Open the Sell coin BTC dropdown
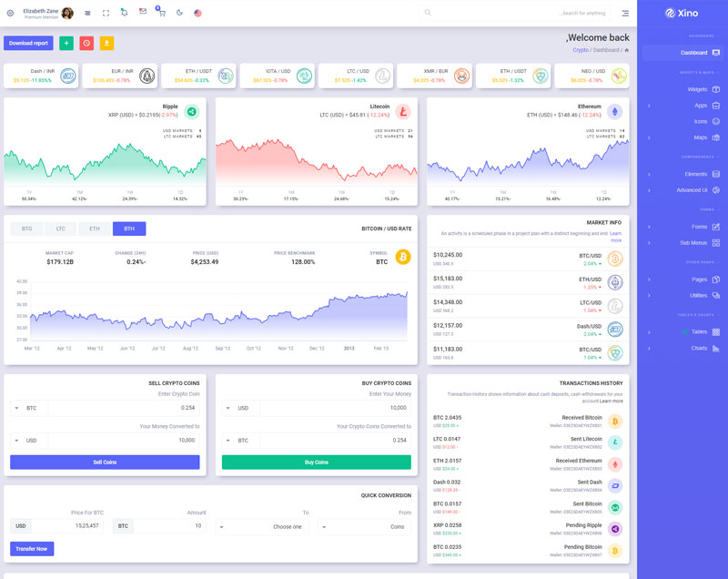Image resolution: width=728 pixels, height=579 pixels. point(28,408)
